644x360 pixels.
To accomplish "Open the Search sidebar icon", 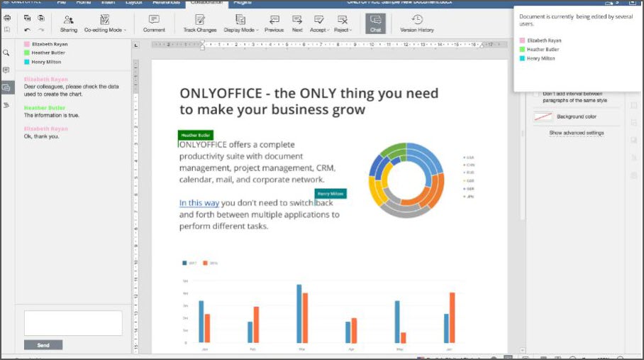I will pyautogui.click(x=6, y=53).
